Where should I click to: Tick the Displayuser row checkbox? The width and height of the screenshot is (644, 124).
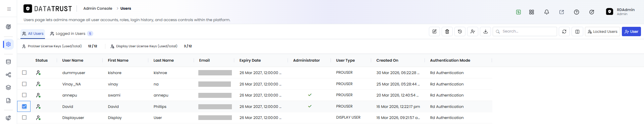pos(24,117)
